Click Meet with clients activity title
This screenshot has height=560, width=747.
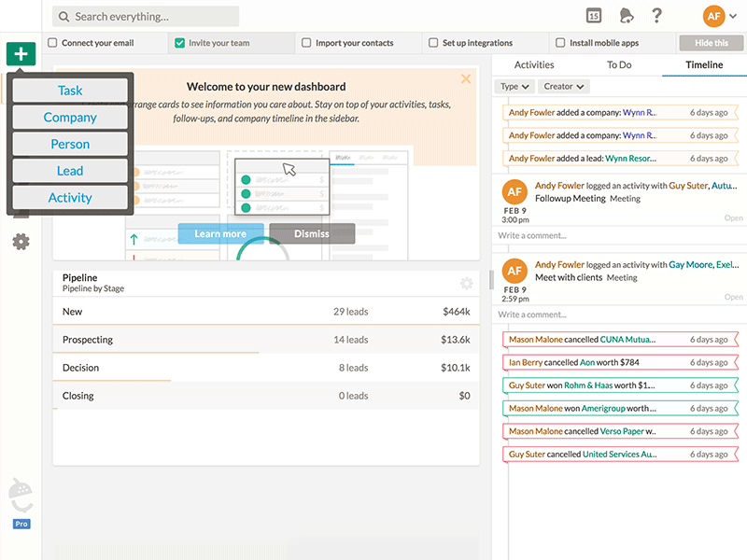point(569,277)
